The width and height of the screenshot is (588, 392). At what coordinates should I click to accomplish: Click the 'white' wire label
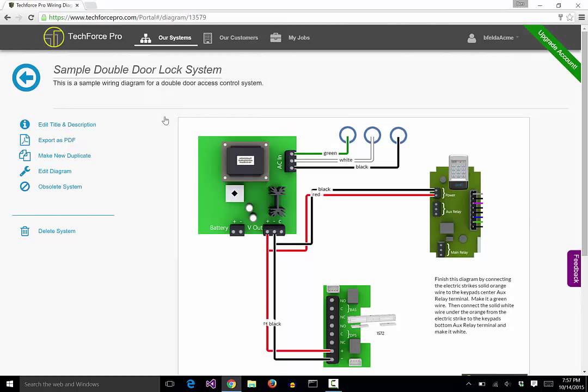(346, 160)
